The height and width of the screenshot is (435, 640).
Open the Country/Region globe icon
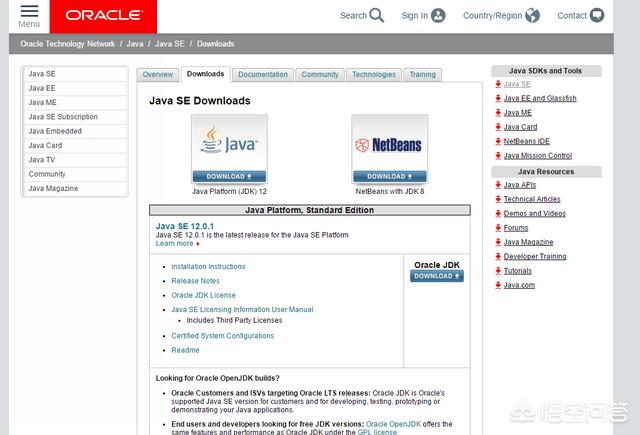coord(532,16)
